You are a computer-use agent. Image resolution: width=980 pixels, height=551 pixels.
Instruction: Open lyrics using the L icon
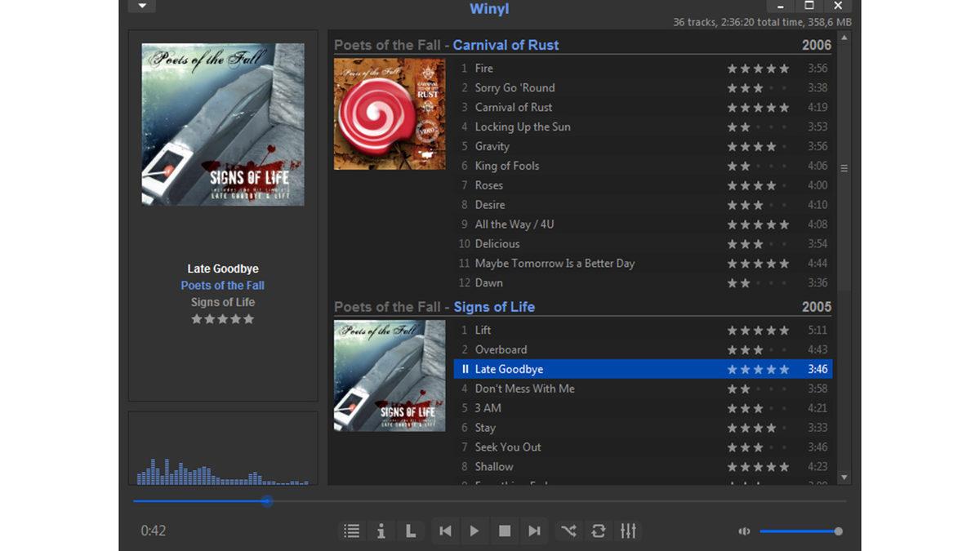point(411,531)
